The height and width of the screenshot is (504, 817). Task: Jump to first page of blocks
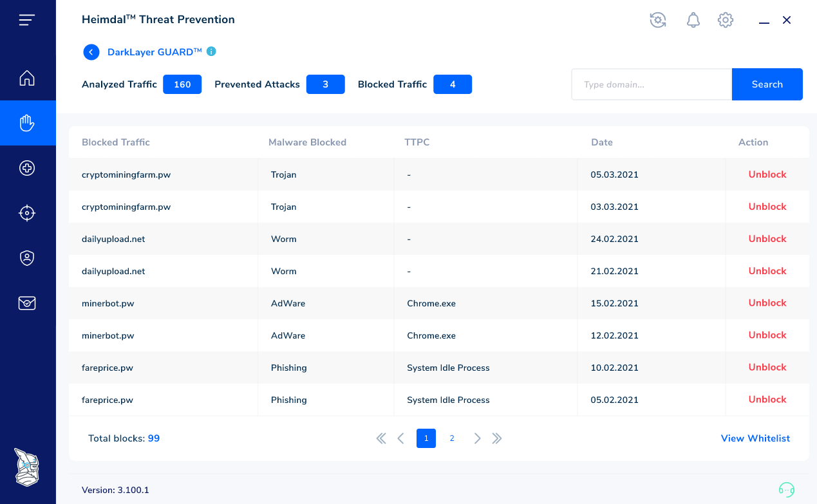(381, 438)
